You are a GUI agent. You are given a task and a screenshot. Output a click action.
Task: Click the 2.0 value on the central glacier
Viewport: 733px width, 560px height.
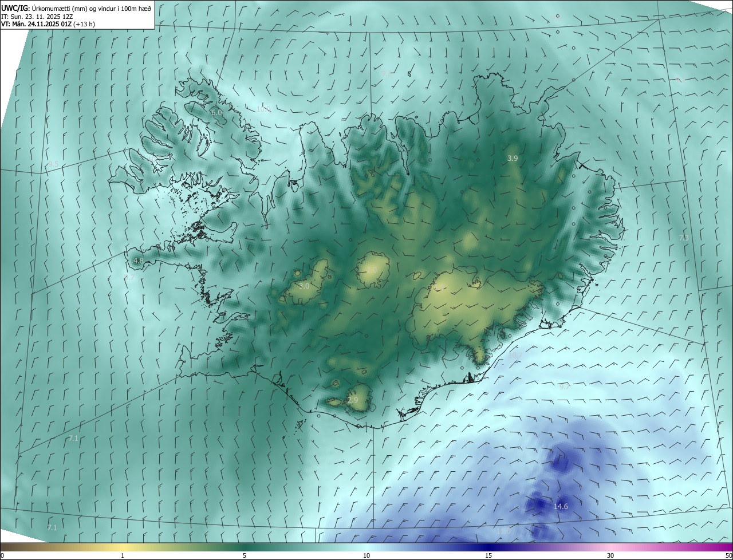372,270
